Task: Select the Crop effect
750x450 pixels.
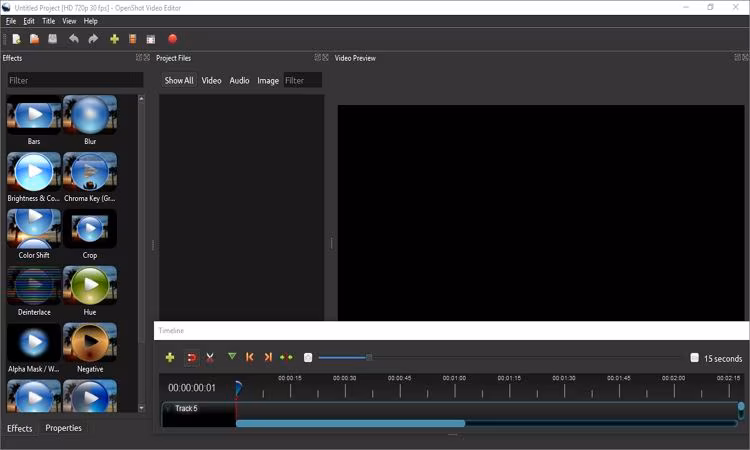Action: pyautogui.click(x=90, y=234)
